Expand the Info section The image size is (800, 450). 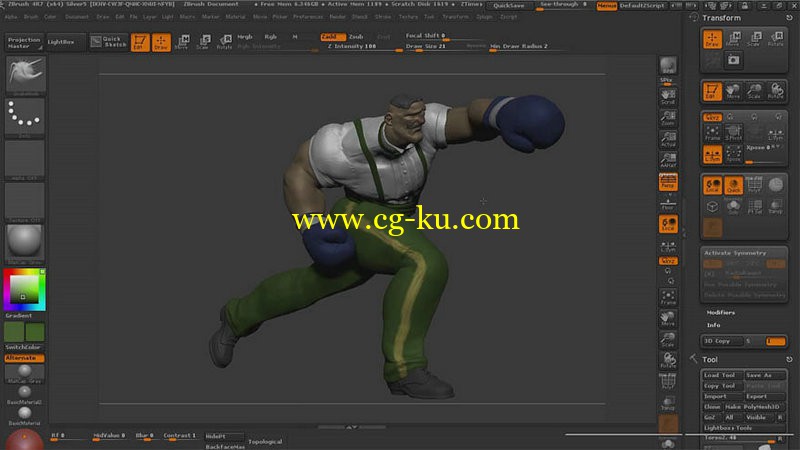[713, 325]
